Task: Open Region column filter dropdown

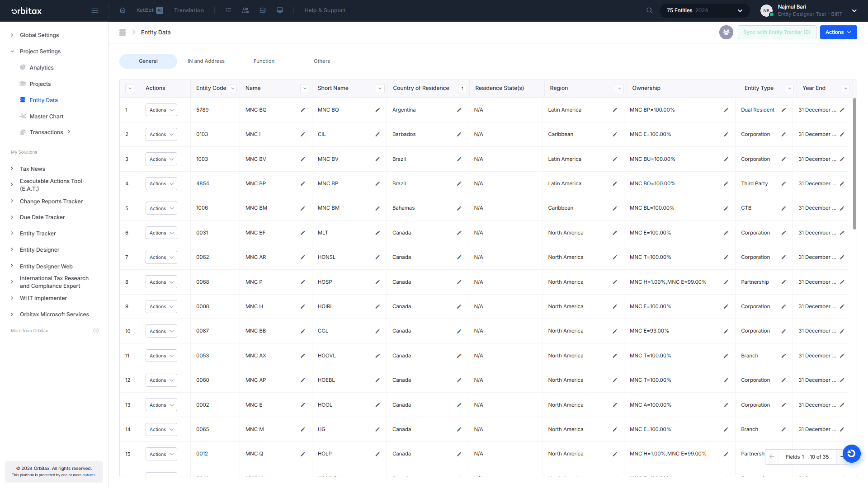Action: pos(619,89)
